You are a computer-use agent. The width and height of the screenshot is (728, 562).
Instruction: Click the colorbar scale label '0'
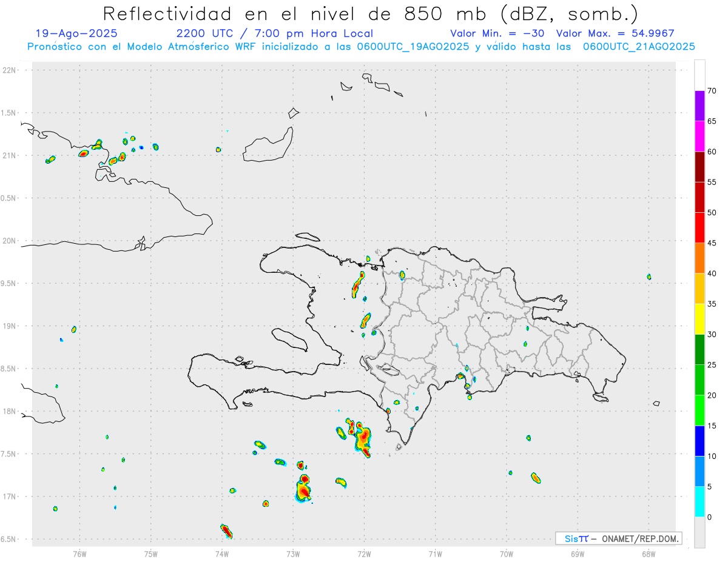710,517
